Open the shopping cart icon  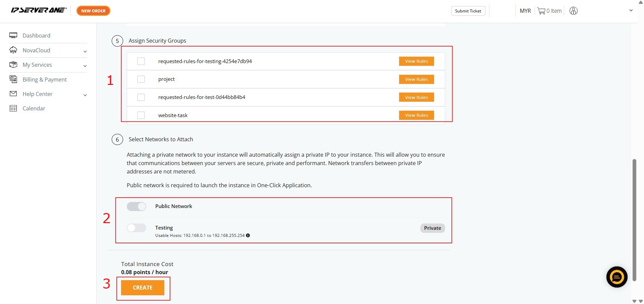click(541, 11)
